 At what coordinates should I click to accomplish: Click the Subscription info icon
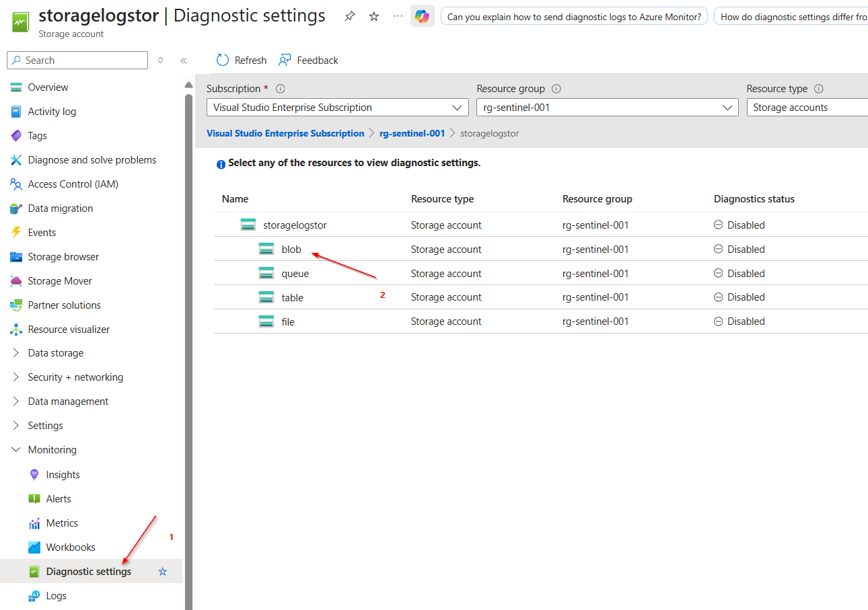tap(281, 89)
